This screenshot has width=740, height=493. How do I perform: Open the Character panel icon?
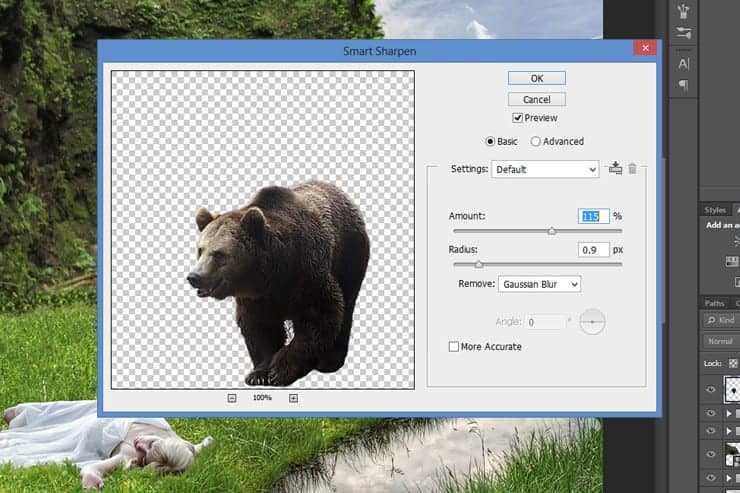(x=684, y=63)
